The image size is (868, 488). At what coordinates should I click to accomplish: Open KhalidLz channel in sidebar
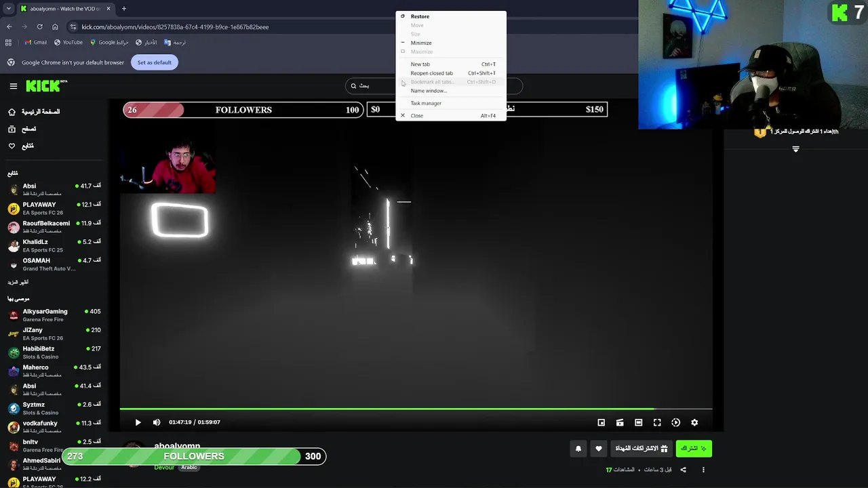tap(54, 245)
